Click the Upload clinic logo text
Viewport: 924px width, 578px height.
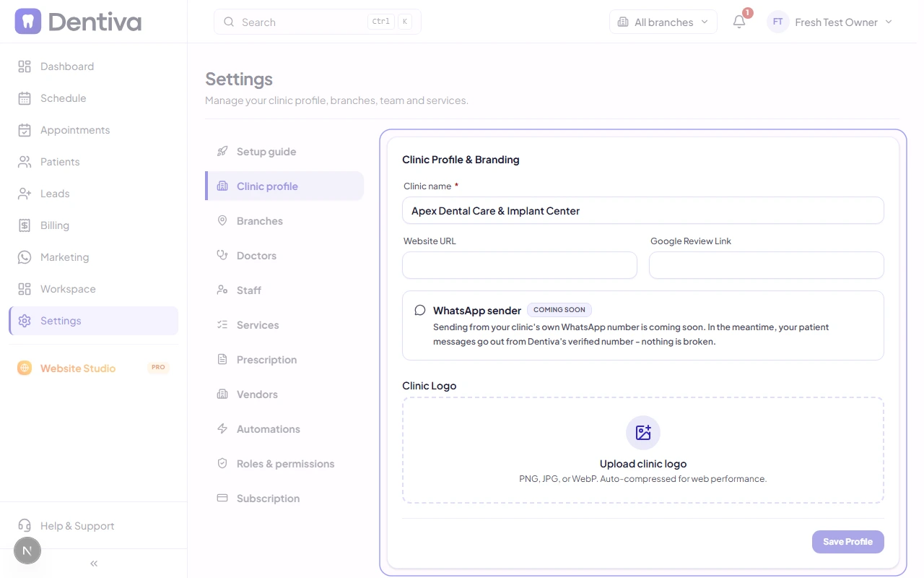tap(643, 464)
